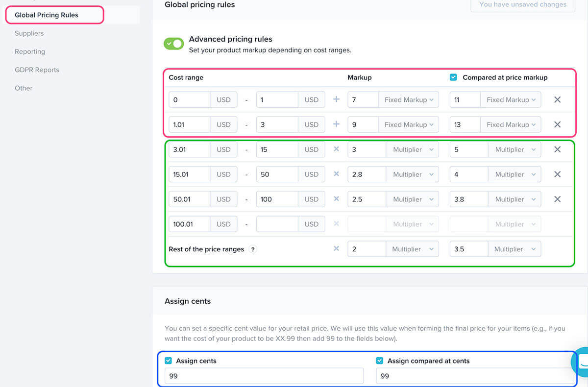
Task: Click the multiply sign in Rest of price ranges row
Action: click(x=336, y=249)
